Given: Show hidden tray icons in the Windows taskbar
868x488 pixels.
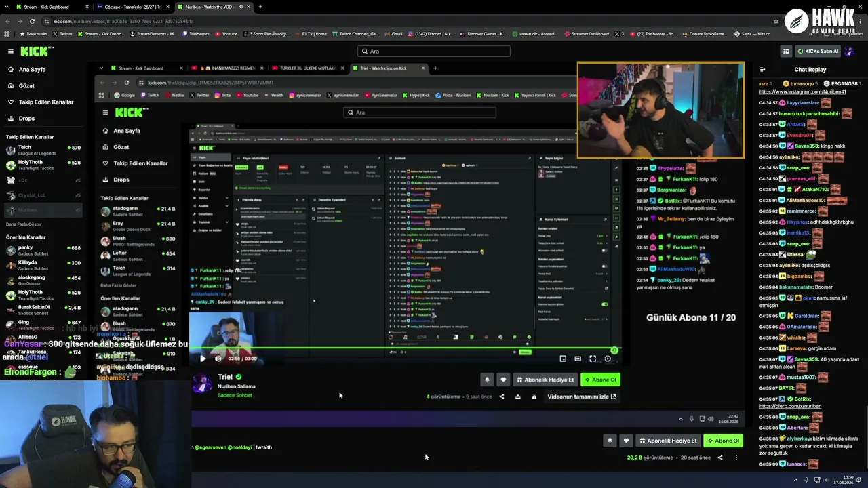Looking at the screenshot, I should click(796, 480).
